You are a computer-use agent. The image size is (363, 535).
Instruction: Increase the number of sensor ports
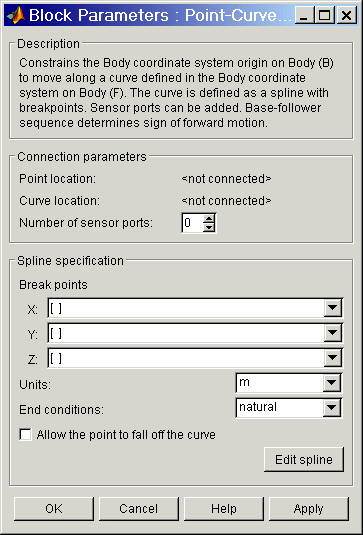209,219
